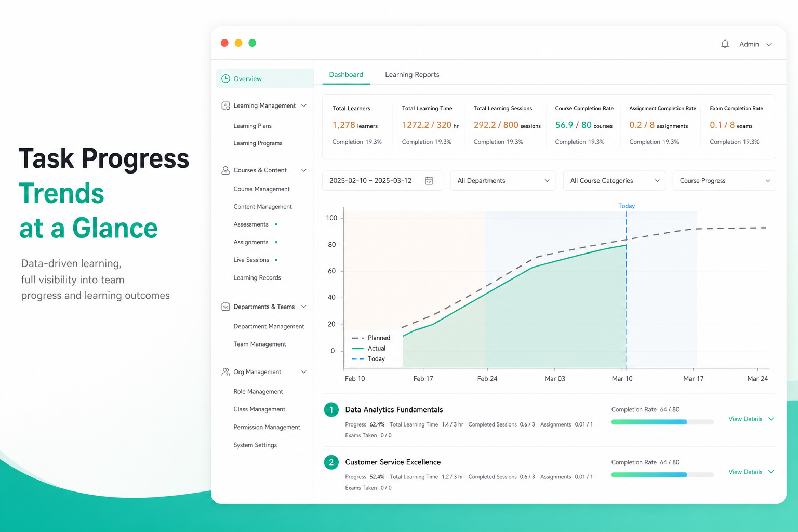Open Course Management in sidebar
Image resolution: width=798 pixels, height=532 pixels.
(261, 189)
